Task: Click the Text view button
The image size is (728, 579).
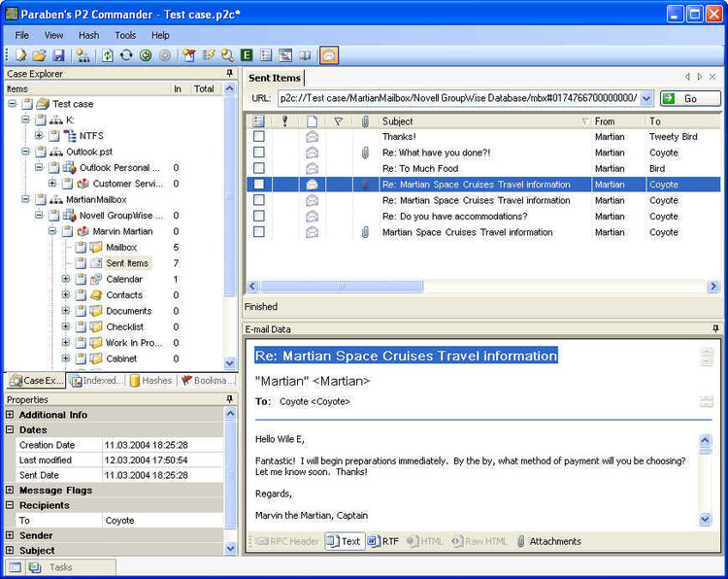Action: 345,541
